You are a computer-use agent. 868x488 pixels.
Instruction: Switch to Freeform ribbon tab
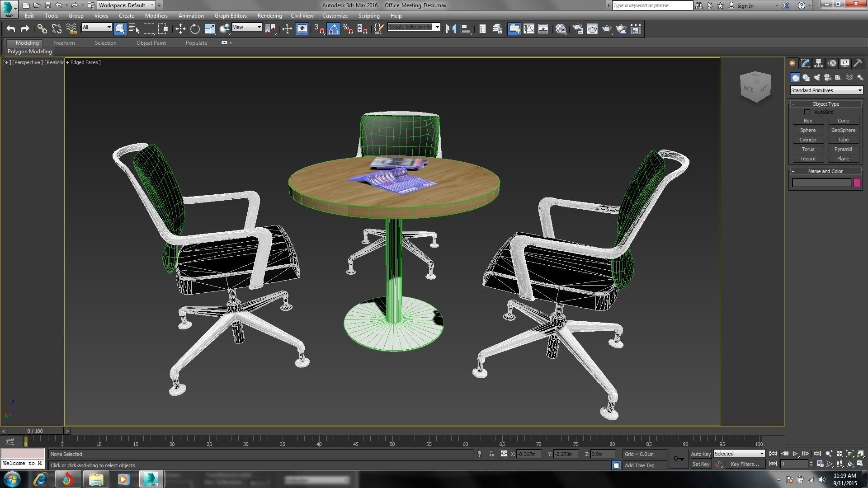(64, 43)
